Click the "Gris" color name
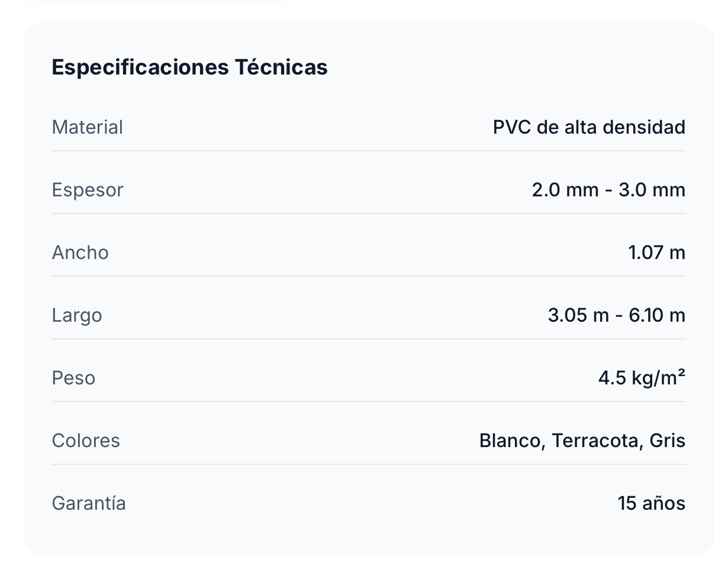 [667, 441]
